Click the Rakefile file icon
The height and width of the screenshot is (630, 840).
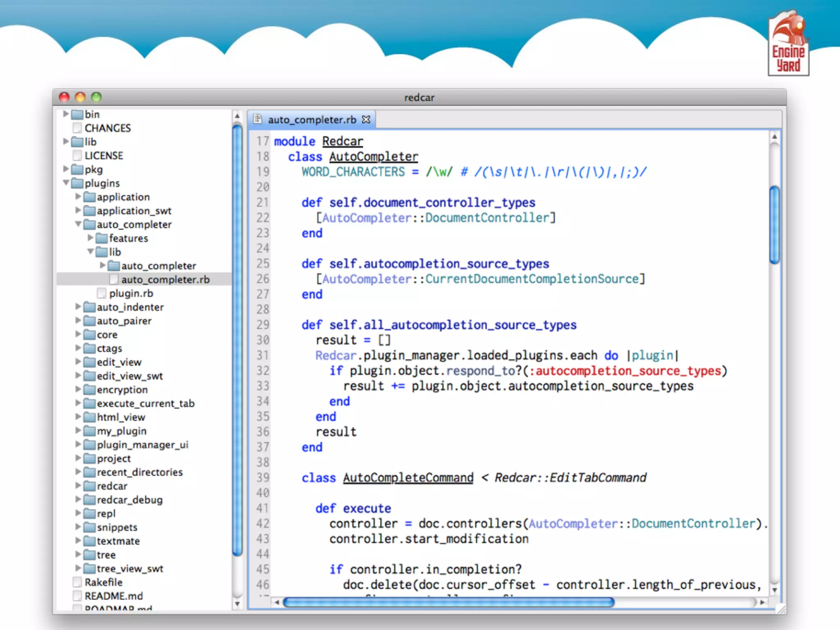coord(77,582)
